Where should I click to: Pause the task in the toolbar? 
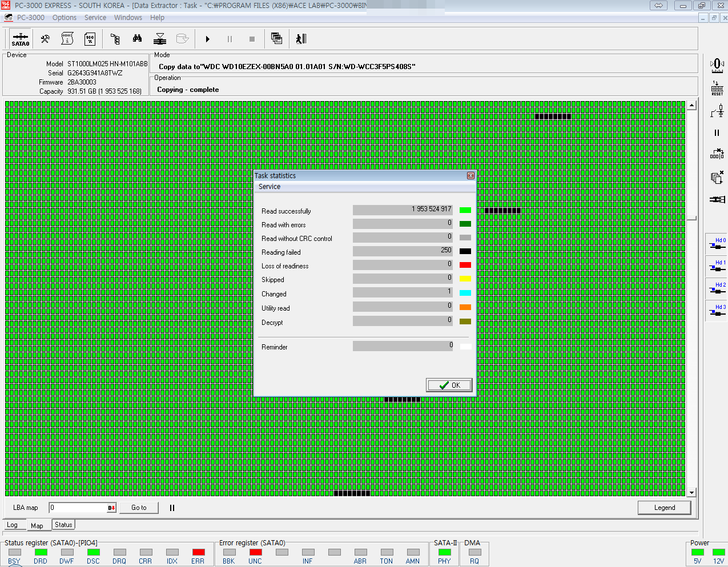point(230,39)
